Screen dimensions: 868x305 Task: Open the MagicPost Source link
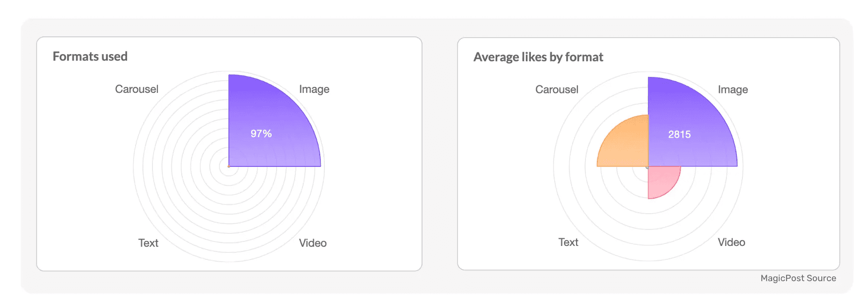pyautogui.click(x=798, y=278)
